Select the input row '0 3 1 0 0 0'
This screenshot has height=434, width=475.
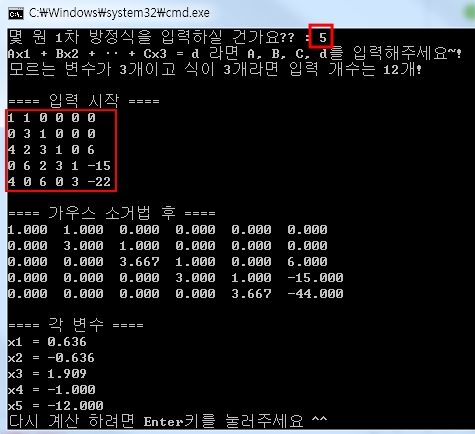(52, 134)
